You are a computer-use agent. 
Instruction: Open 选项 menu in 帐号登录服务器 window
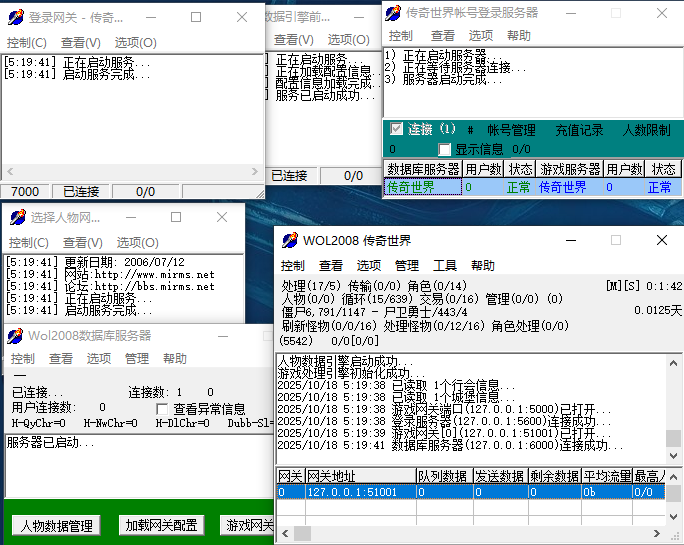click(x=481, y=35)
